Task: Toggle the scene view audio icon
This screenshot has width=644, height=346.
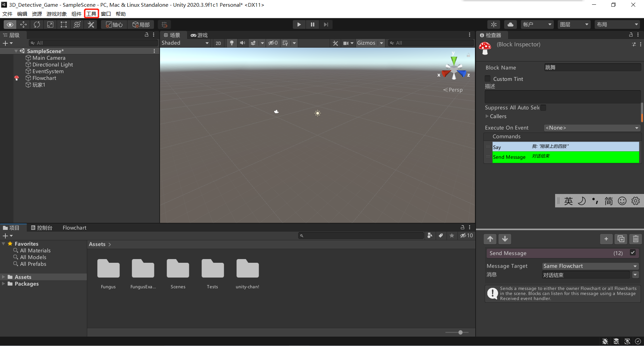Action: click(243, 43)
